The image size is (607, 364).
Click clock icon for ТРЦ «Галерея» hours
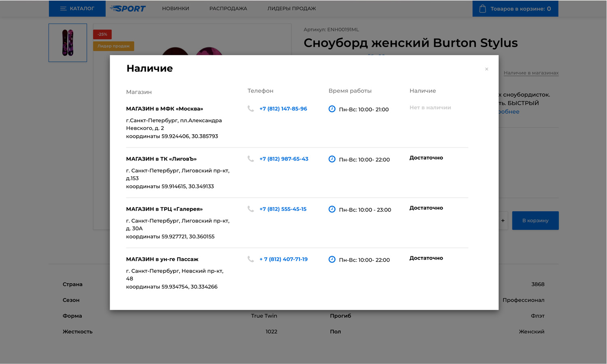pos(332,209)
